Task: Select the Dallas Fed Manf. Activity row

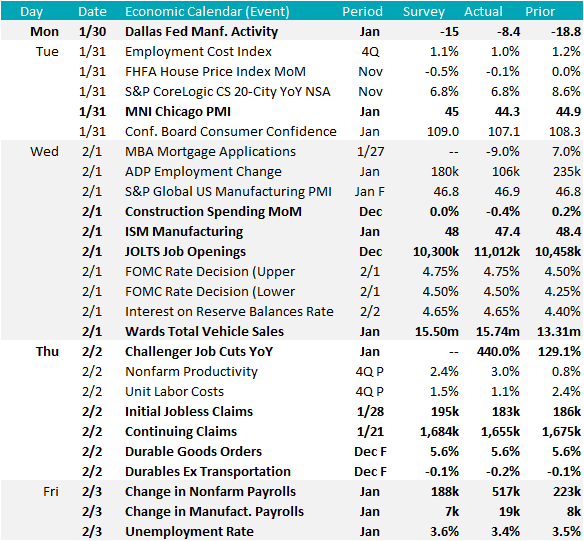Action: (x=292, y=32)
